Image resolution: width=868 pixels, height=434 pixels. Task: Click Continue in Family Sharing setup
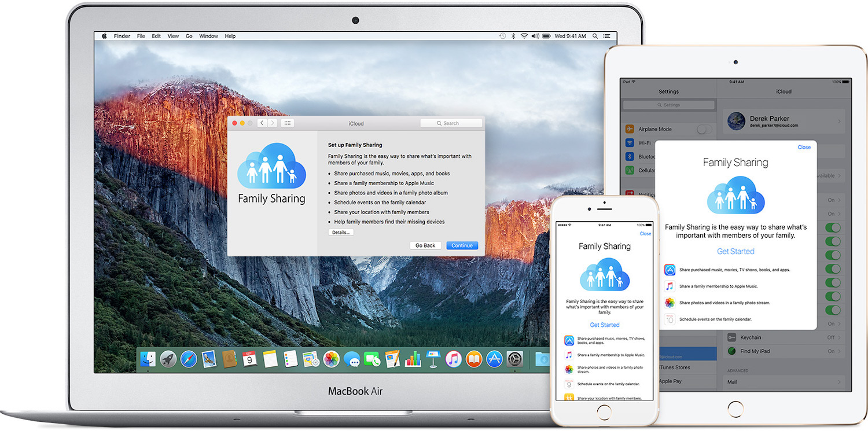pos(462,245)
